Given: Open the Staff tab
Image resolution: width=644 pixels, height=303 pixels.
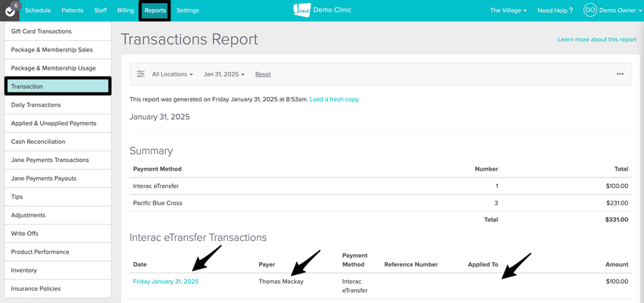Looking at the screenshot, I should point(100,11).
